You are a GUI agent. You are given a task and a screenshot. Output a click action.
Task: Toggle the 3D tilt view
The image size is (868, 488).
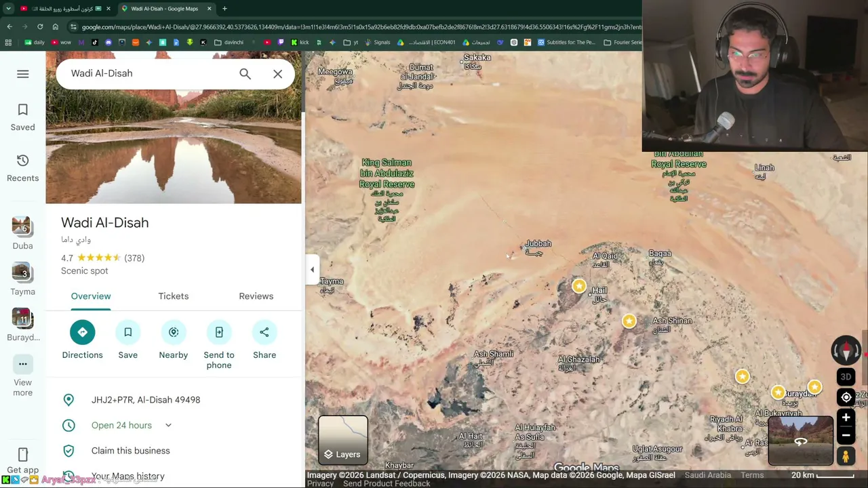coord(846,377)
